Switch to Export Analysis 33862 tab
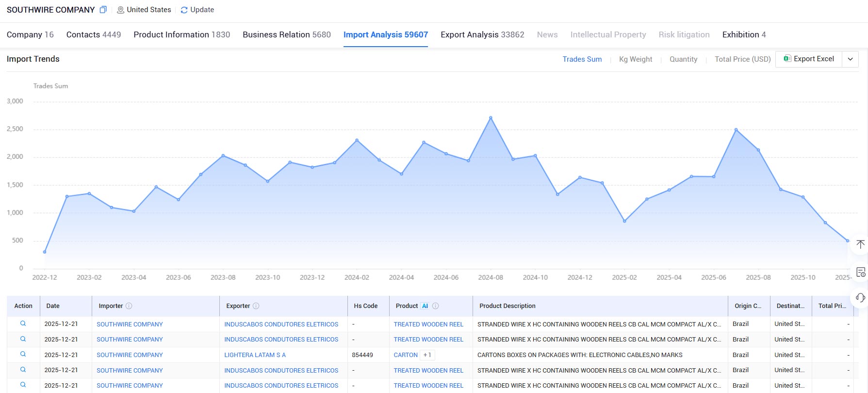The width and height of the screenshot is (868, 393). point(482,34)
